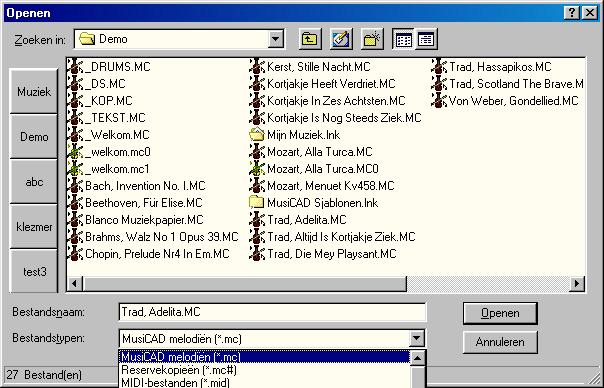Expand the Bestandstypen dropdown arrow
604x388 pixels.
point(416,339)
